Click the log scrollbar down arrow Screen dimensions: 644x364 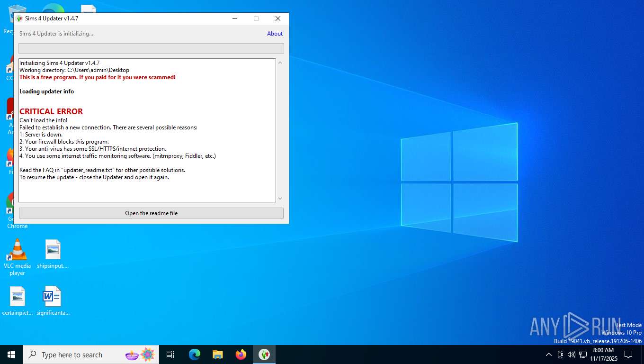coord(280,198)
